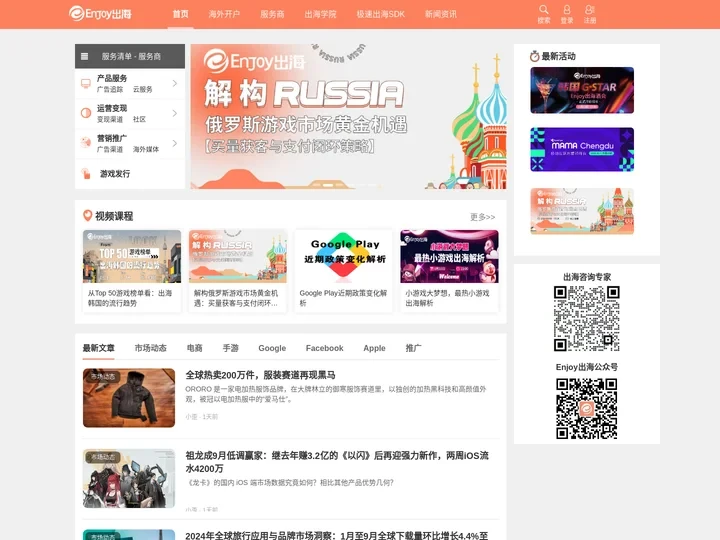The image size is (720, 540).
Task: Click the 运营变现 circle icon
Action: 86,113
